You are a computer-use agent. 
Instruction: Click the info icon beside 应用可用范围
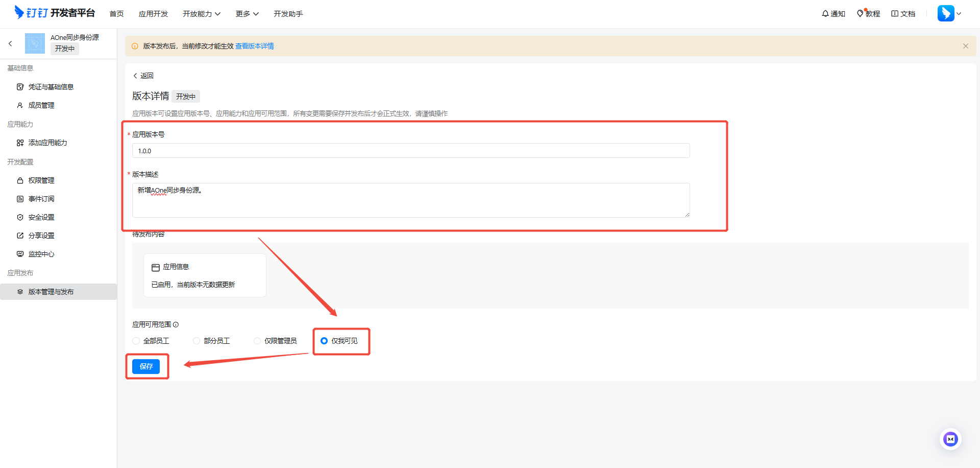coord(176,325)
